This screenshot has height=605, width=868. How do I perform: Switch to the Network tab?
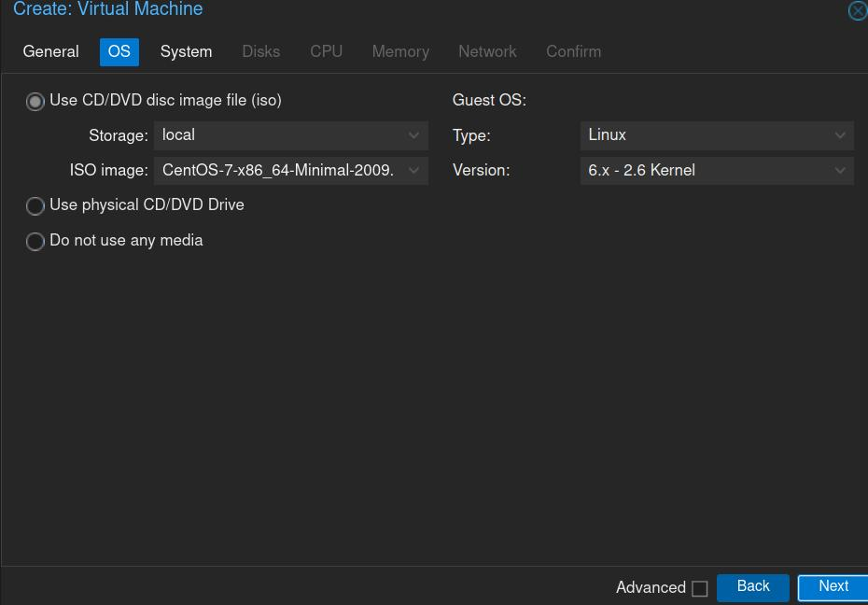pos(487,52)
